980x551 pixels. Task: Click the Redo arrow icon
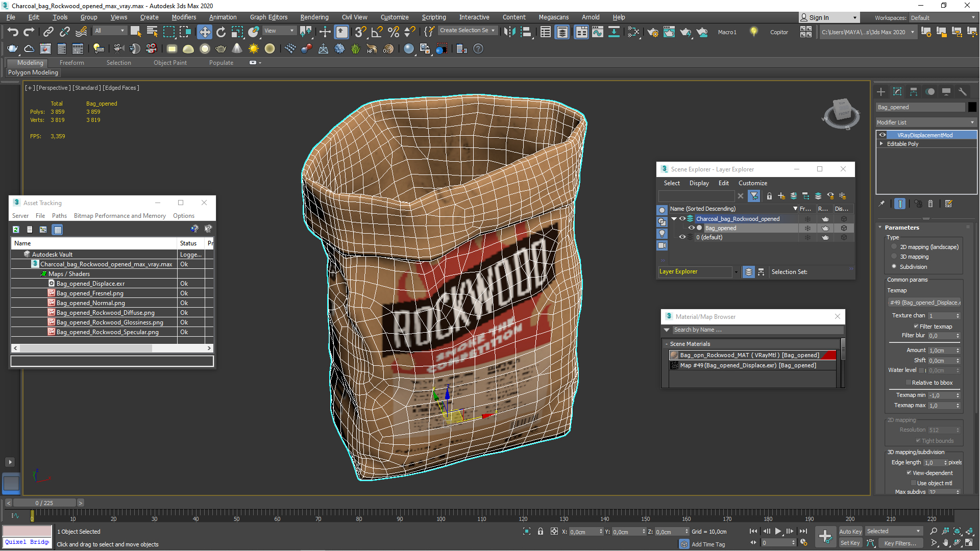pos(29,32)
